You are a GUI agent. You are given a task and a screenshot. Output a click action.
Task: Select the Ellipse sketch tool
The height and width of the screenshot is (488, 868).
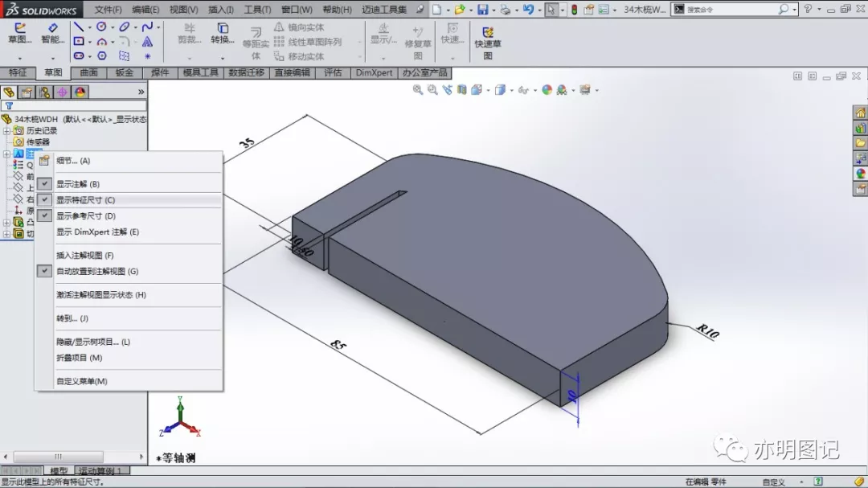coord(124,27)
